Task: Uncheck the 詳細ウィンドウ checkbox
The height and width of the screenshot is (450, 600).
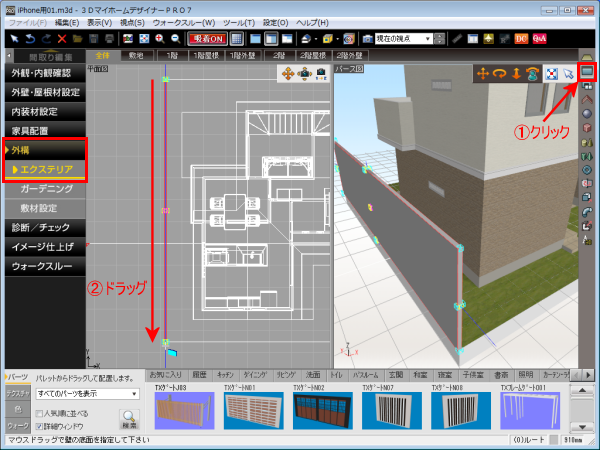Action: [39, 425]
